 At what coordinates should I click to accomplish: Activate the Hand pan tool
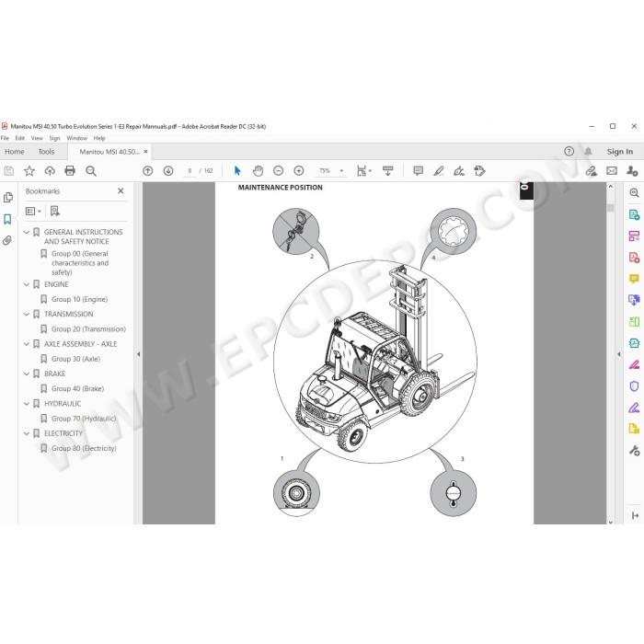[x=258, y=171]
